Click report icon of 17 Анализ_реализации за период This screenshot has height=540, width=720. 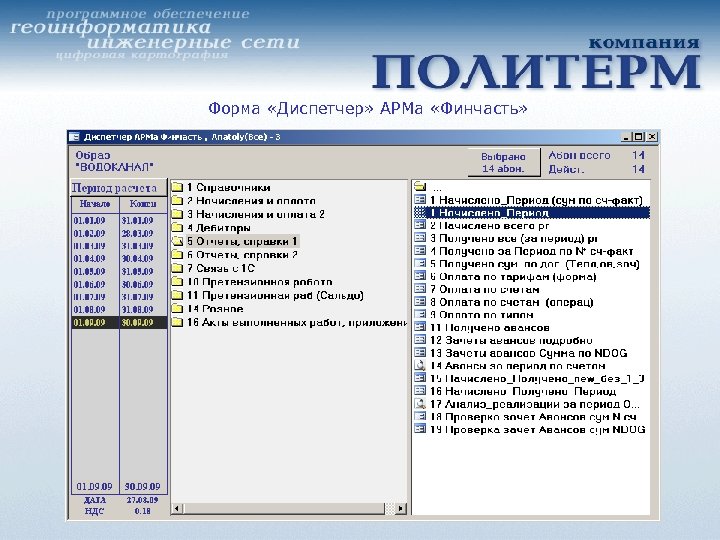click(x=420, y=404)
